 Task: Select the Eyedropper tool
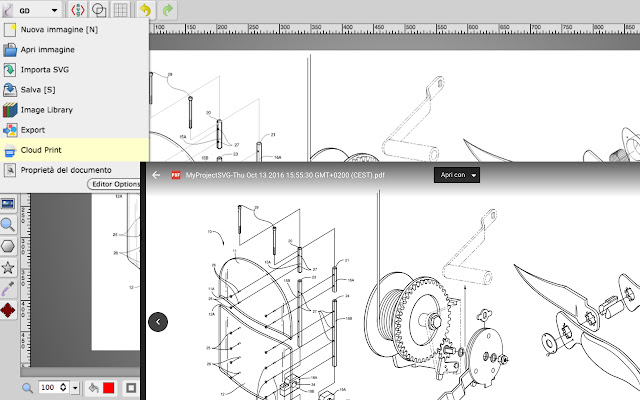click(8, 289)
